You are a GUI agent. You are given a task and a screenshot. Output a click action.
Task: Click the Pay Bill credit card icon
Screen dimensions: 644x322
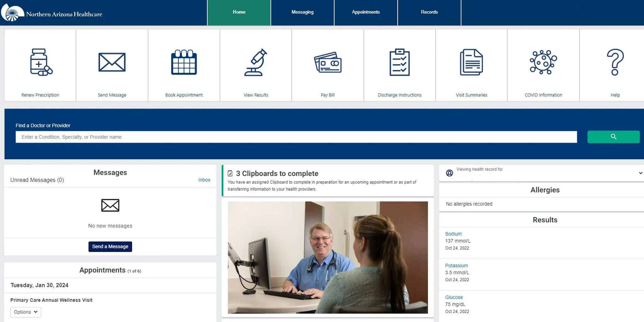(x=328, y=62)
